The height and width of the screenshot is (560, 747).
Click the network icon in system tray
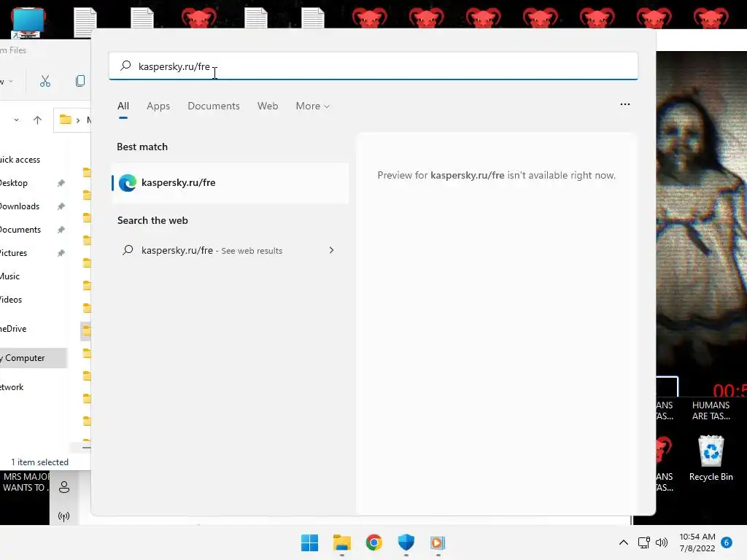point(644,542)
